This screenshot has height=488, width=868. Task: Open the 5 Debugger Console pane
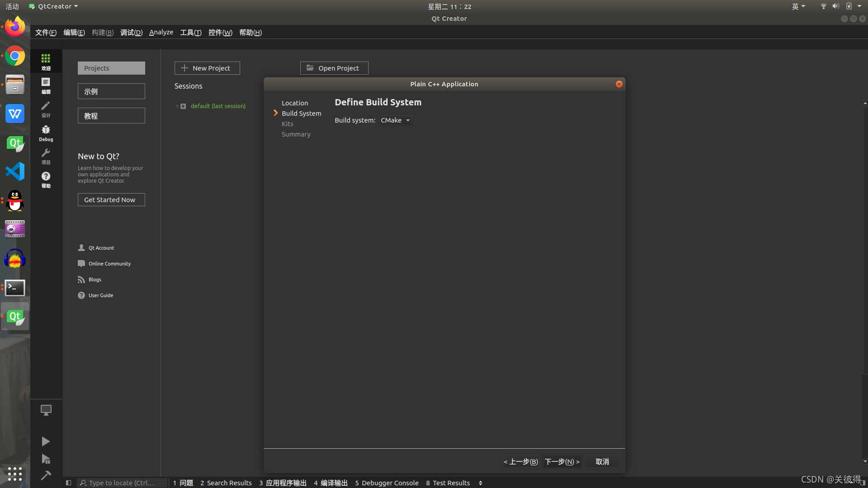[387, 483]
